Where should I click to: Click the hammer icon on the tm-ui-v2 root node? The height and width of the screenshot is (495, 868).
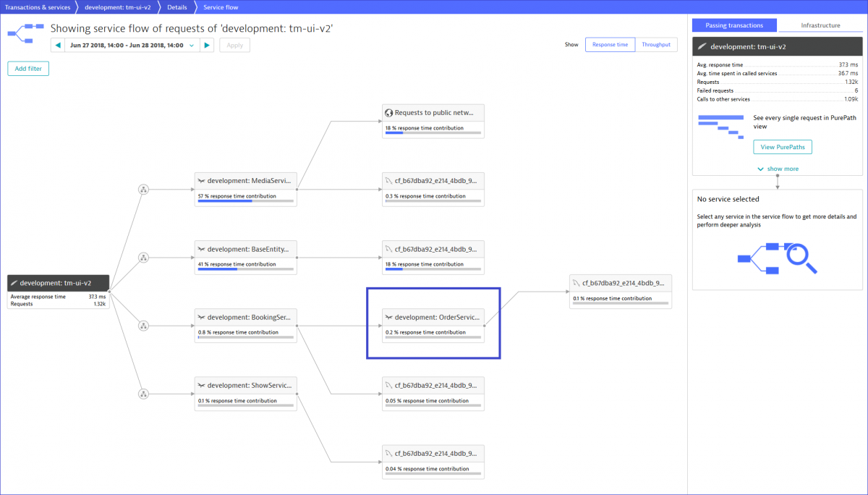click(14, 283)
